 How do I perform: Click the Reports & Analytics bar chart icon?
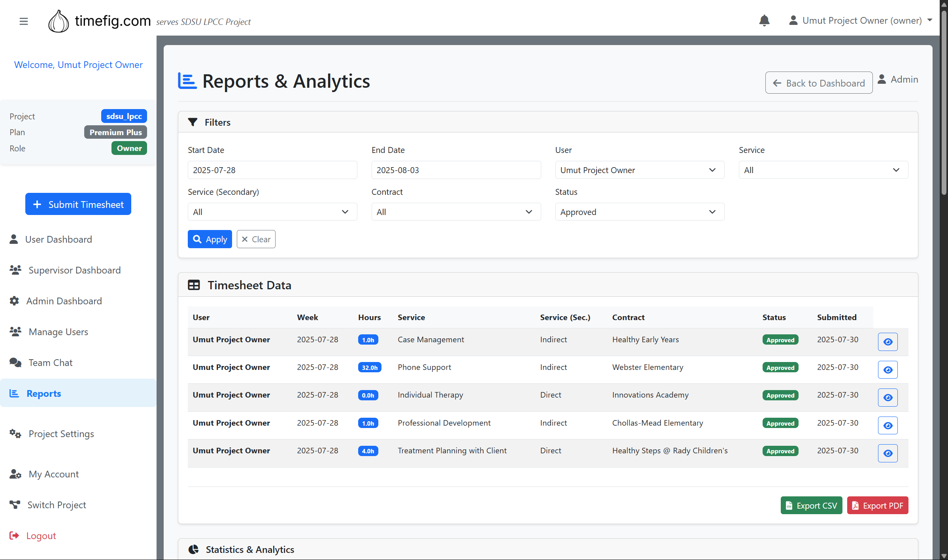tap(187, 81)
